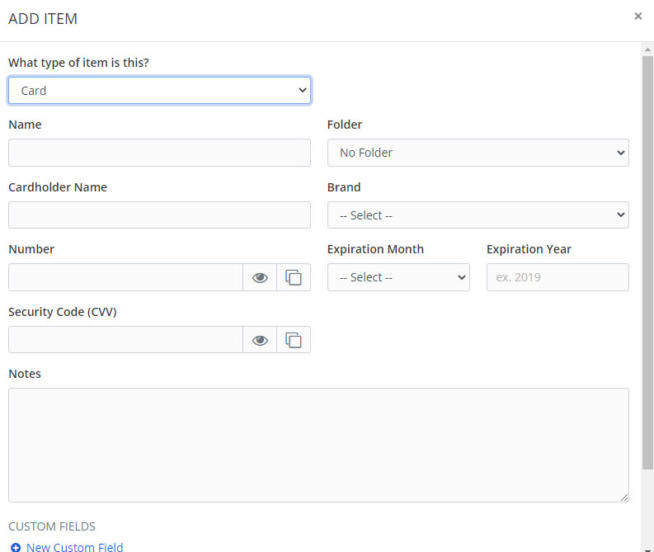
Task: Copy the card number to clipboard
Action: point(293,278)
